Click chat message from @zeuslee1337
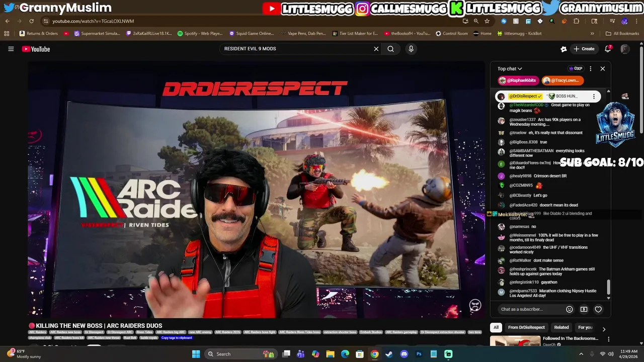Screen dimensions: 644x362 [545, 122]
